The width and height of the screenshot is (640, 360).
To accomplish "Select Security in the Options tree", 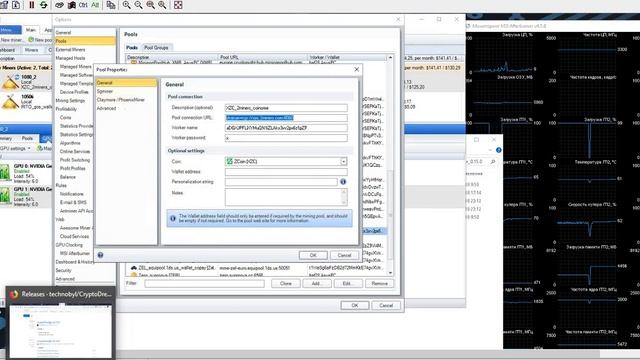I will click(63, 271).
